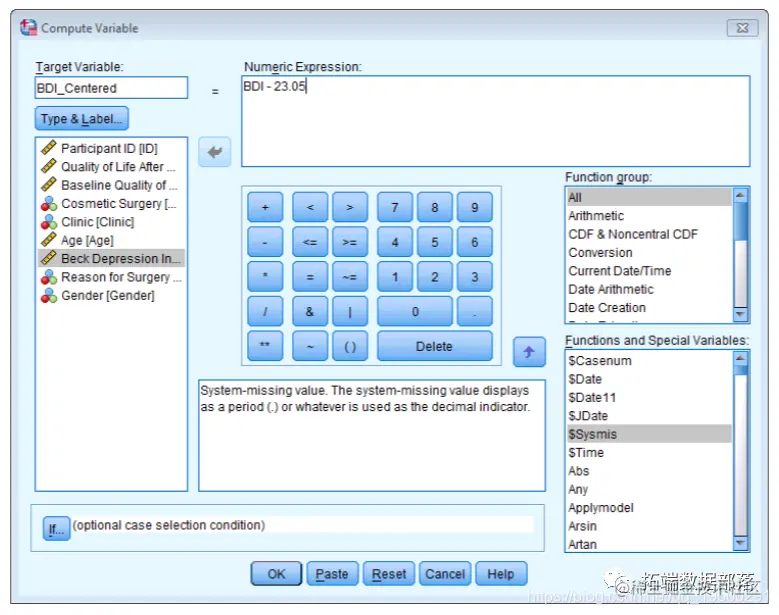Select Quality of Life After variable
The height and width of the screenshot is (615, 779).
(111, 166)
